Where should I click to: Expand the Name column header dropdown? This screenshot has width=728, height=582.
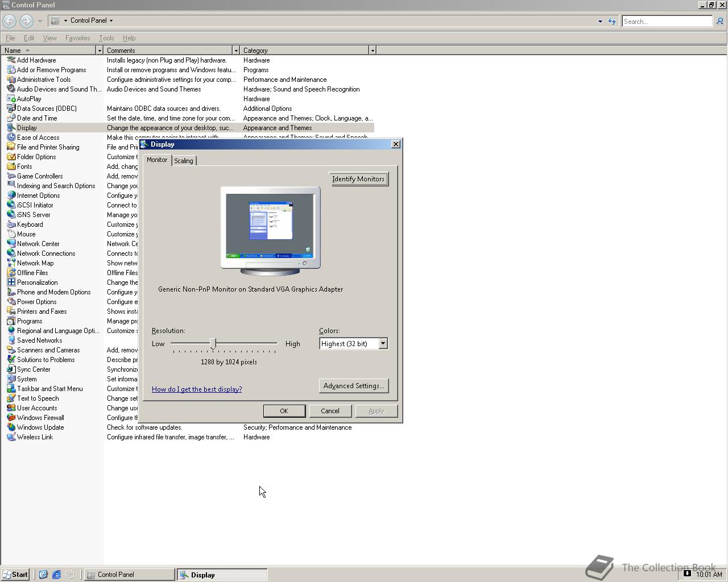100,51
